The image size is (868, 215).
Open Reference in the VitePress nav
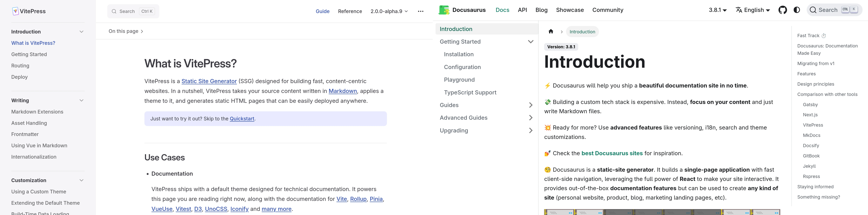[x=350, y=11]
